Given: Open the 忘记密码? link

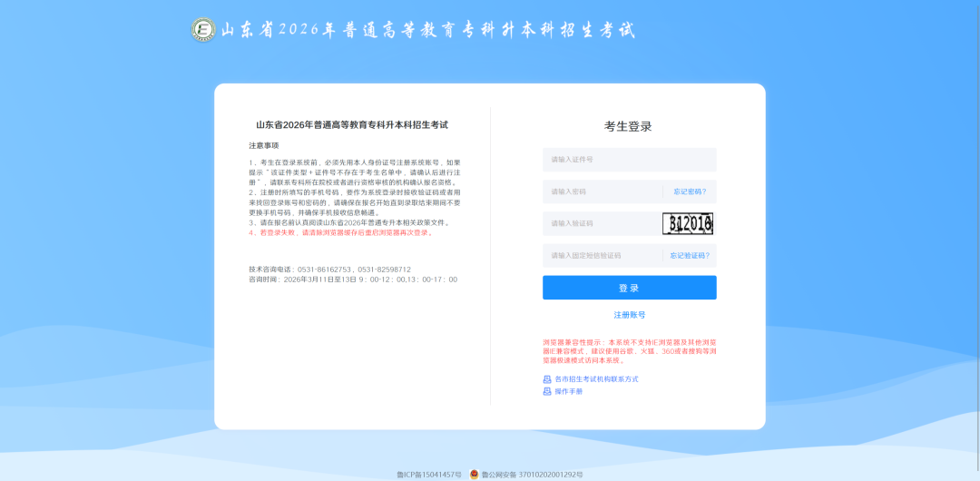Looking at the screenshot, I should (690, 191).
